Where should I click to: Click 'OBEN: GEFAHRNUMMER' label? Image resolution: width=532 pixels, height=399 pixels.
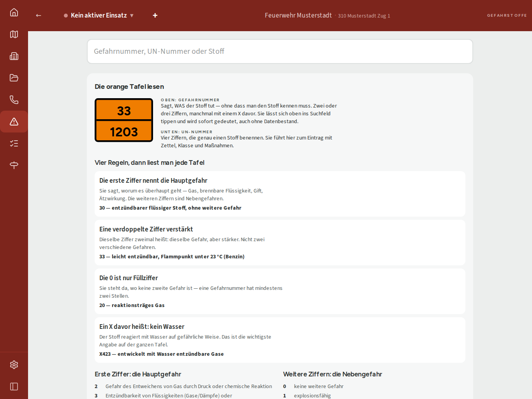(x=190, y=100)
